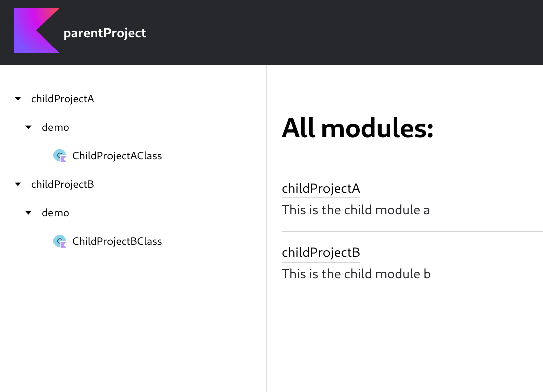Screen dimensions: 543x392
Task: Click the demo package under childProjectB
Action: 55,213
